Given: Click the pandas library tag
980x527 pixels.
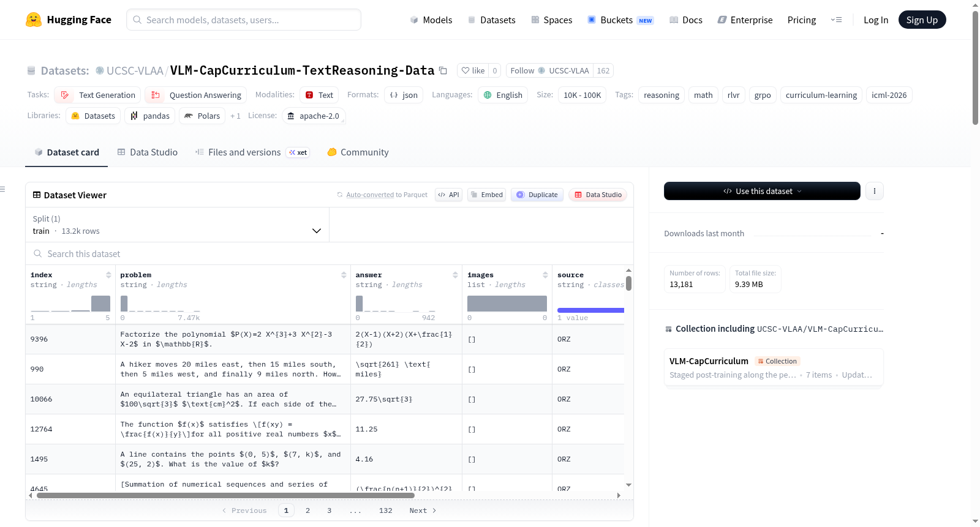Looking at the screenshot, I should [150, 116].
